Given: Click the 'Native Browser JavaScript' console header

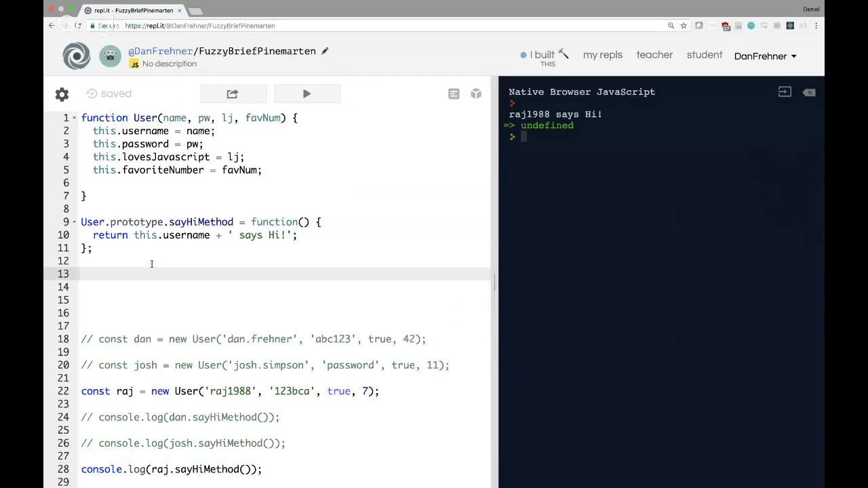Looking at the screenshot, I should click(x=582, y=92).
